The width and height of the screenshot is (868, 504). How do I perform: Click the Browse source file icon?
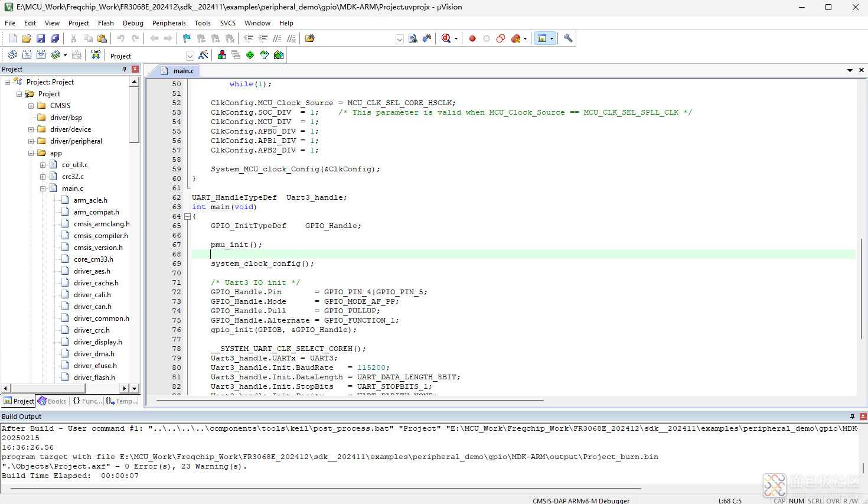click(413, 38)
